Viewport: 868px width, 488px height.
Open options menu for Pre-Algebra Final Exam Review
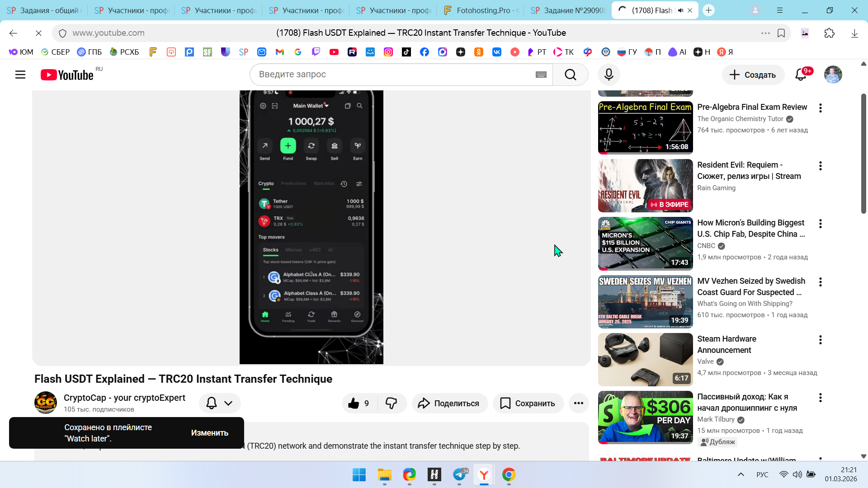coord(820,108)
